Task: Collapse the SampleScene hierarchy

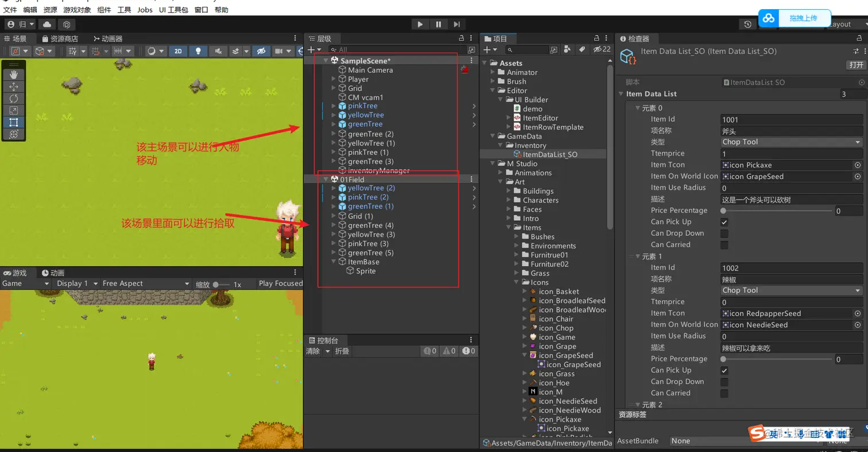Action: tap(326, 60)
